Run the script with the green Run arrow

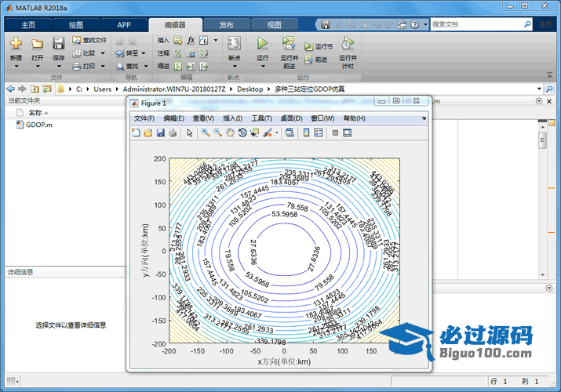(262, 43)
